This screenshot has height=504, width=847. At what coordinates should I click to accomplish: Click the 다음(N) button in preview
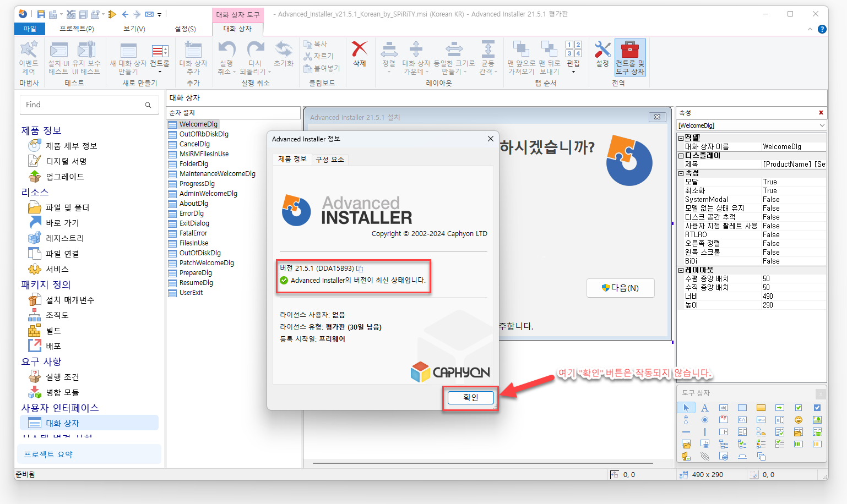(x=621, y=288)
